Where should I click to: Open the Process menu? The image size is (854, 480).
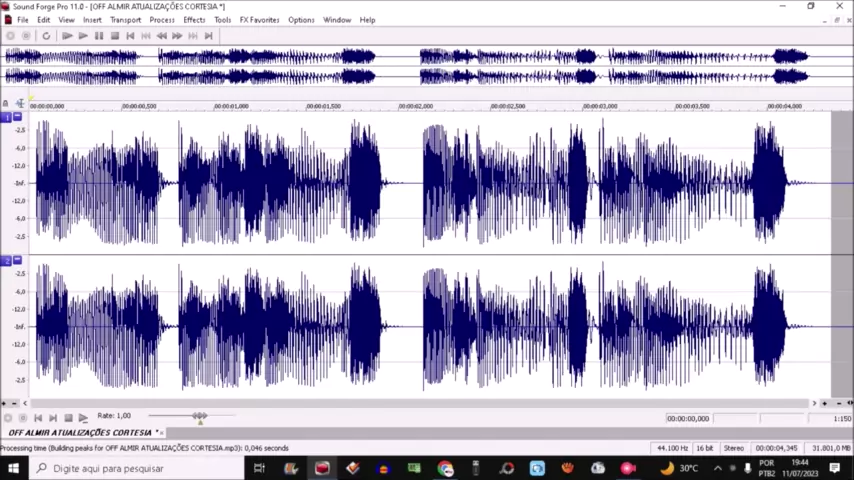click(x=162, y=20)
